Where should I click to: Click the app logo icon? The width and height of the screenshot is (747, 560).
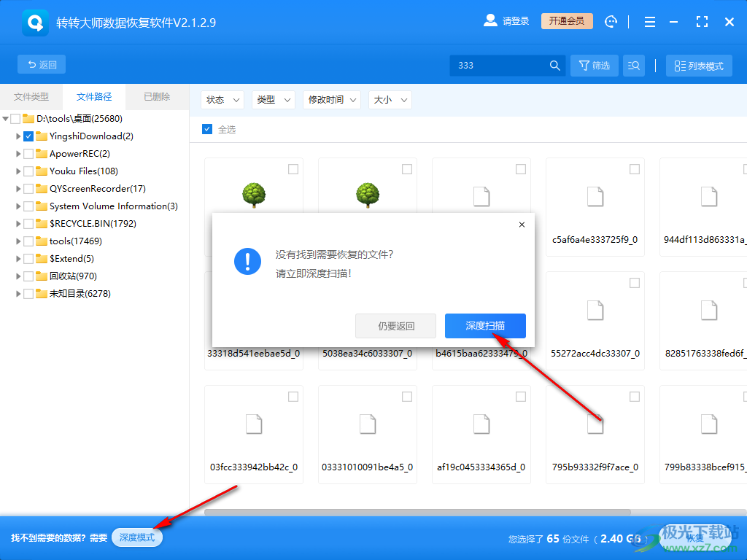tap(35, 23)
